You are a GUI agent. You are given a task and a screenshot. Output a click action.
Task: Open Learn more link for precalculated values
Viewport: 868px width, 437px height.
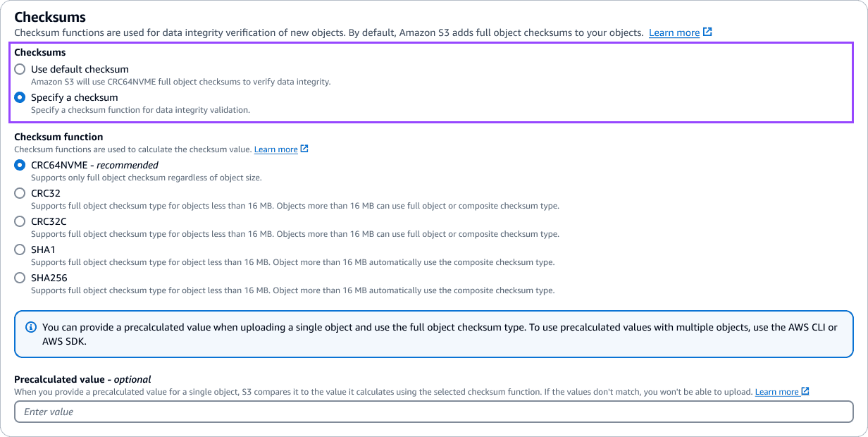click(776, 392)
